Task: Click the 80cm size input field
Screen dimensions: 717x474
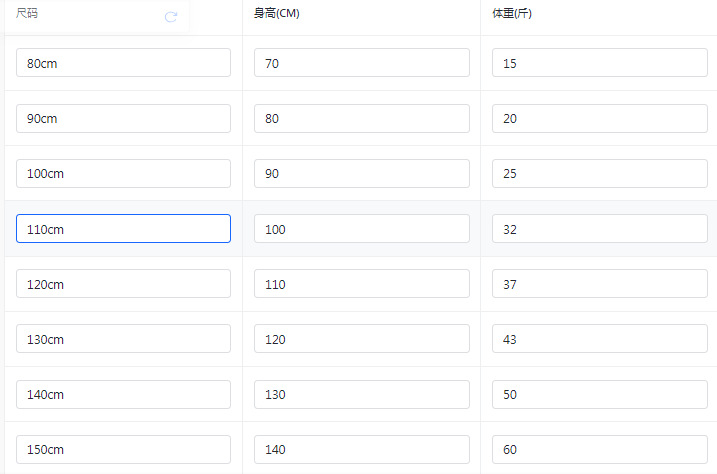Action: pyautogui.click(x=123, y=63)
